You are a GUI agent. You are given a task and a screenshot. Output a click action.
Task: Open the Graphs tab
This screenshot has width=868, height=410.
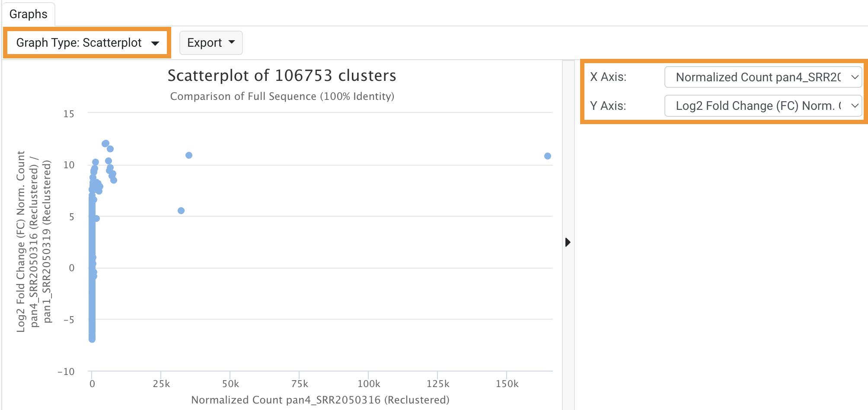tap(28, 14)
